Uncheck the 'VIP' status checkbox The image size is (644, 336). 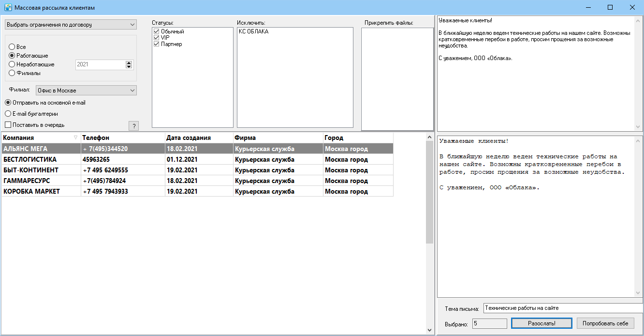click(x=156, y=38)
